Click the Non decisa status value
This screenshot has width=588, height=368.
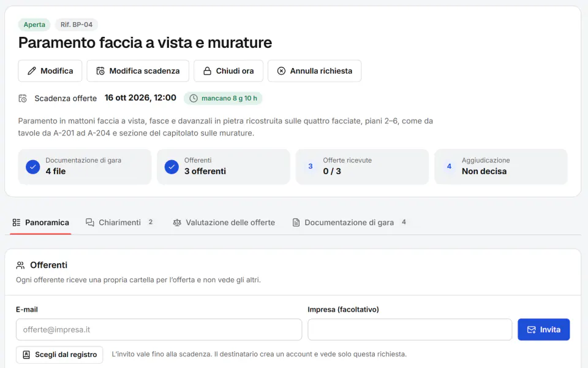point(484,171)
